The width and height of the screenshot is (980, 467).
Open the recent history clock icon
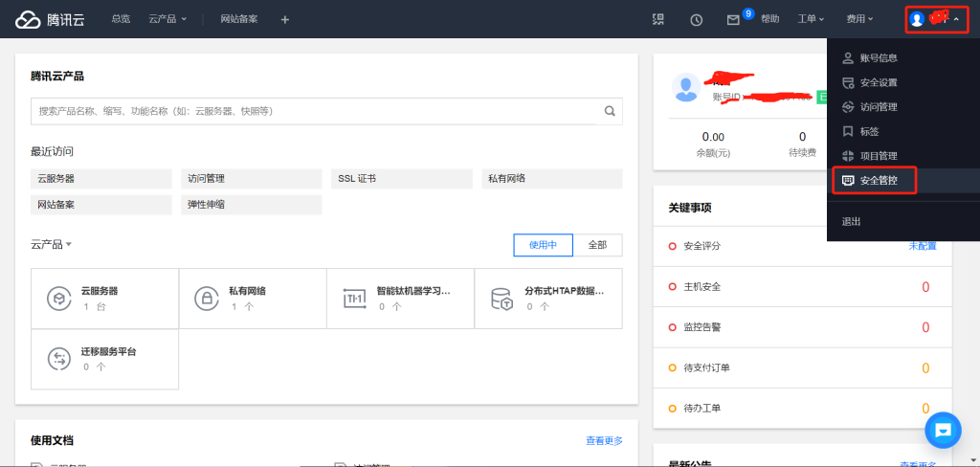click(697, 19)
